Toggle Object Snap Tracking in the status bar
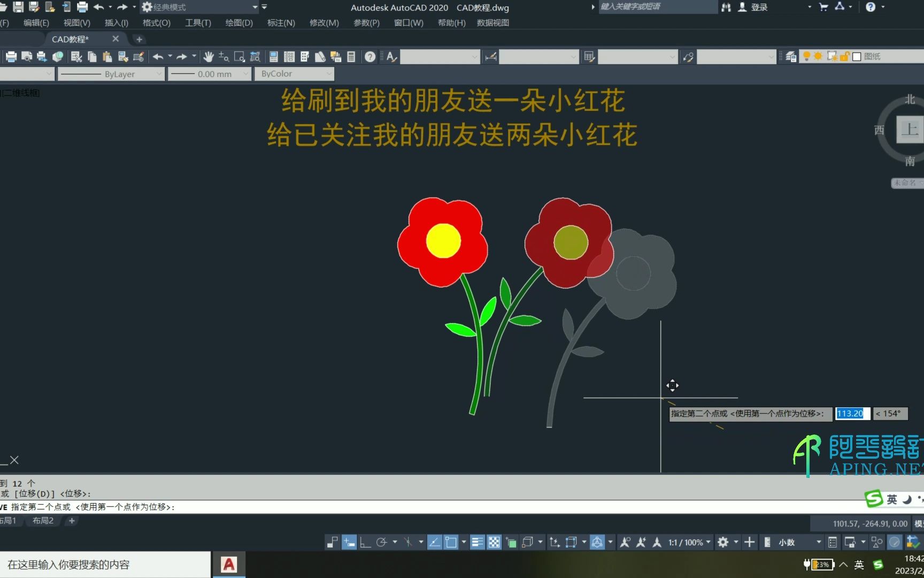This screenshot has width=924, height=578. 434,542
